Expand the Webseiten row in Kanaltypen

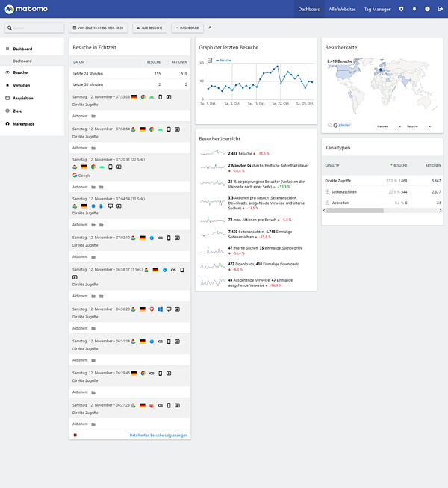click(x=328, y=203)
